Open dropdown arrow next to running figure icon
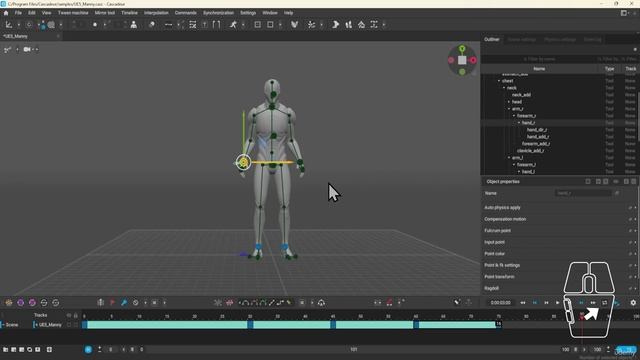The width and height of the screenshot is (640, 360). 243,25
